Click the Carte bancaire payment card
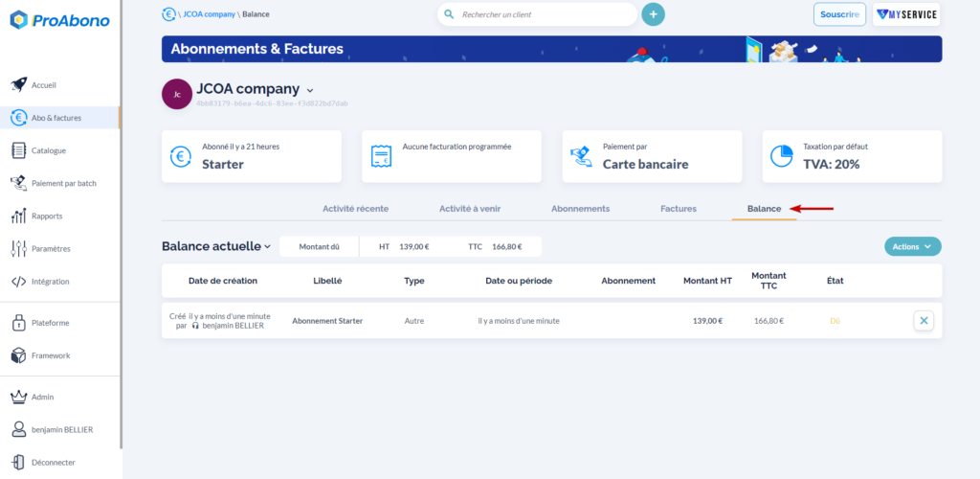980x479 pixels. click(652, 156)
